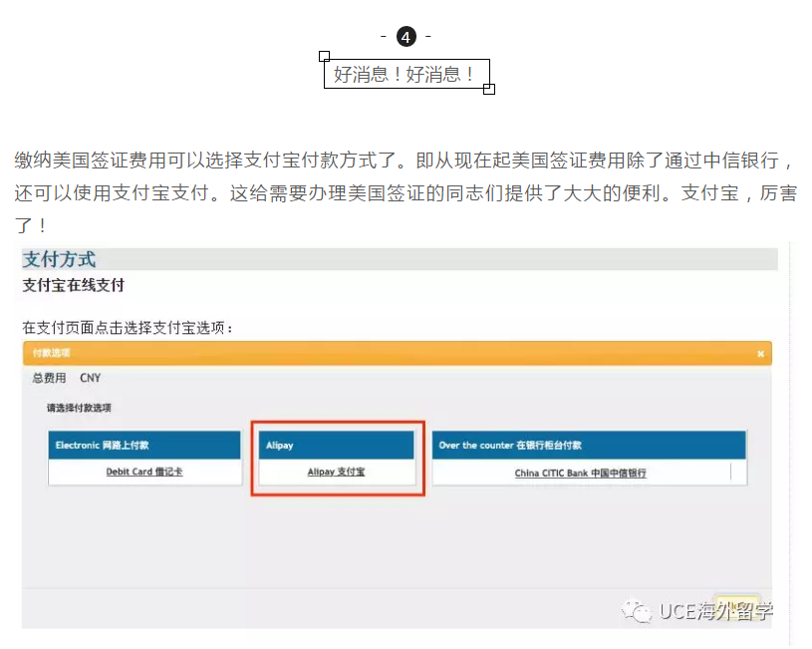This screenshot has height=649, width=812.
Task: Click the Electronic 网路上付款 panel header
Action: [x=144, y=446]
